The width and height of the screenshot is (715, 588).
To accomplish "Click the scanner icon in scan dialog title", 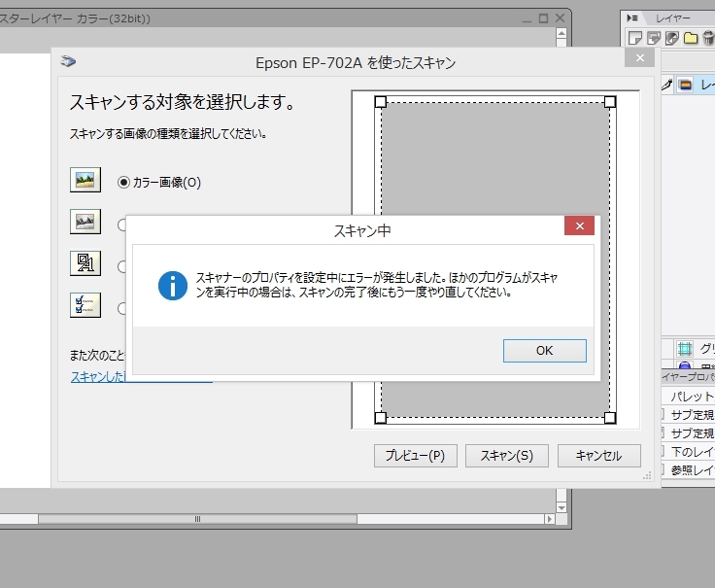I will (68, 61).
